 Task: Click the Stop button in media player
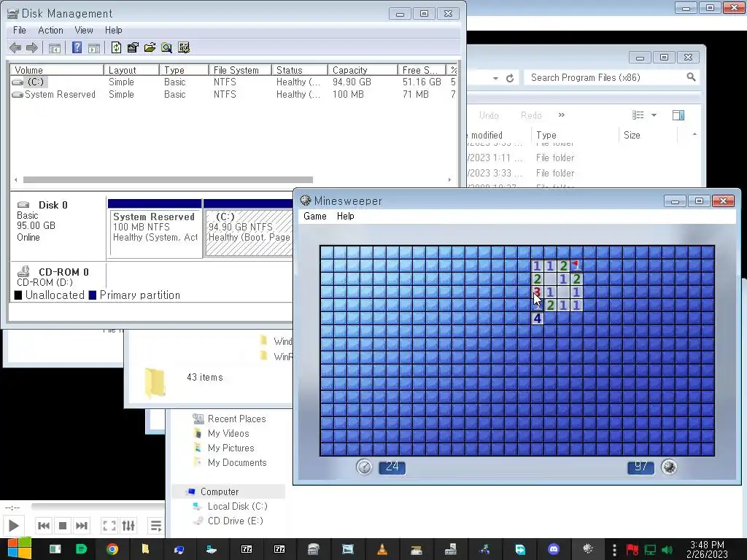point(63,526)
